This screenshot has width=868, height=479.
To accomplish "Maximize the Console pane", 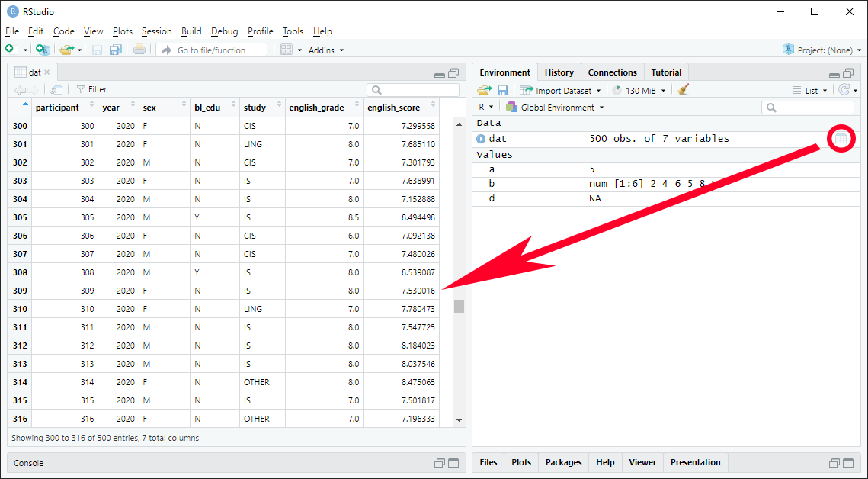I will coord(453,463).
